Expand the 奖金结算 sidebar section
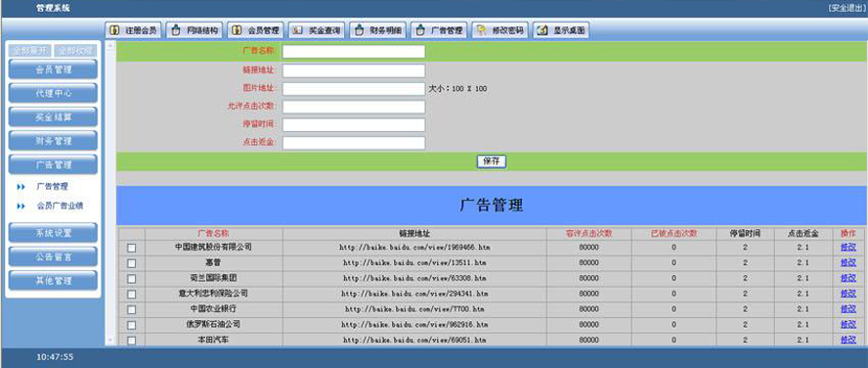868x368 pixels. (x=53, y=117)
